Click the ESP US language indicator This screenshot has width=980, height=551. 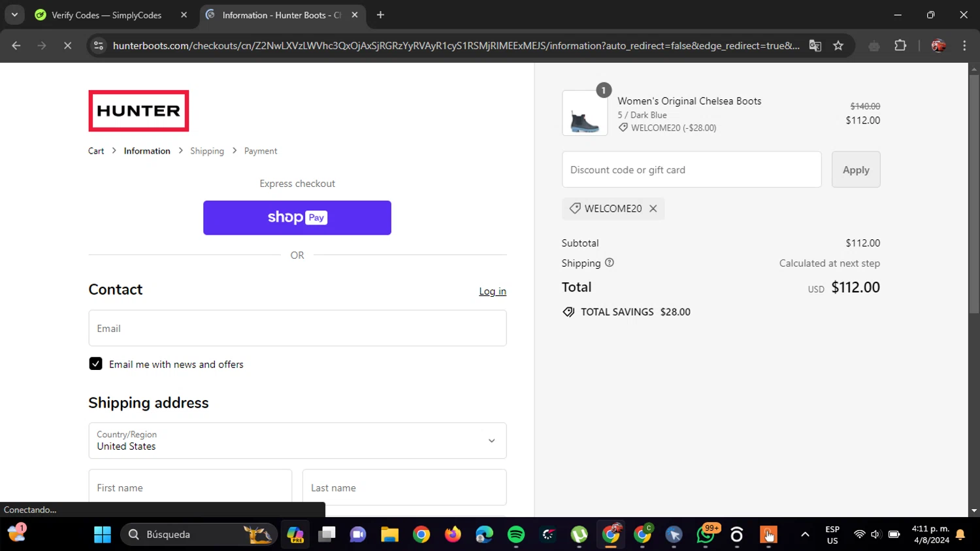(832, 535)
